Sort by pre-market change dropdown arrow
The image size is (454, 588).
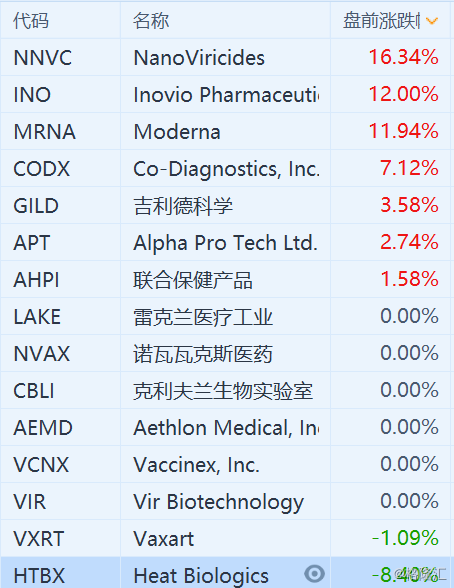click(432, 21)
